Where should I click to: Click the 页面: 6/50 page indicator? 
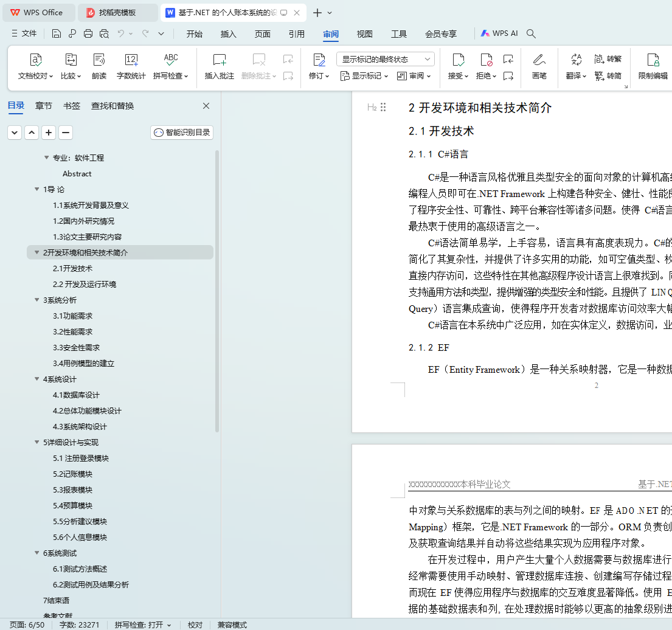click(27, 625)
